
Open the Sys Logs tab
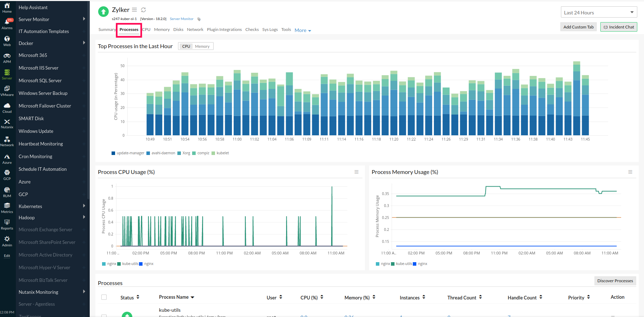click(x=270, y=30)
